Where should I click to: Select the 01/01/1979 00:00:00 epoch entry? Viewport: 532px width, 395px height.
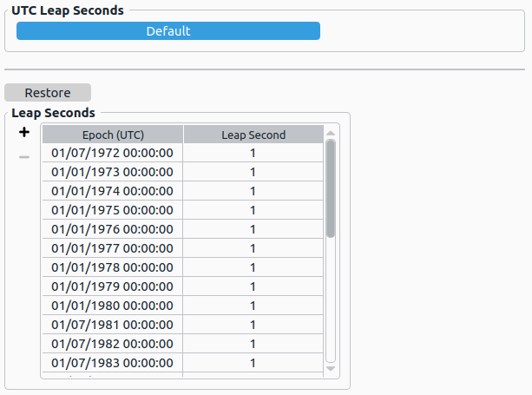coord(113,286)
